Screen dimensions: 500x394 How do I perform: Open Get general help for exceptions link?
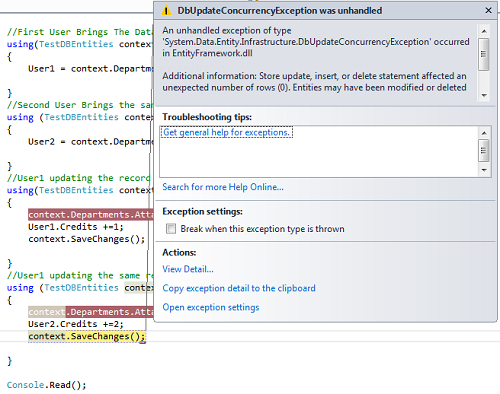click(226, 132)
